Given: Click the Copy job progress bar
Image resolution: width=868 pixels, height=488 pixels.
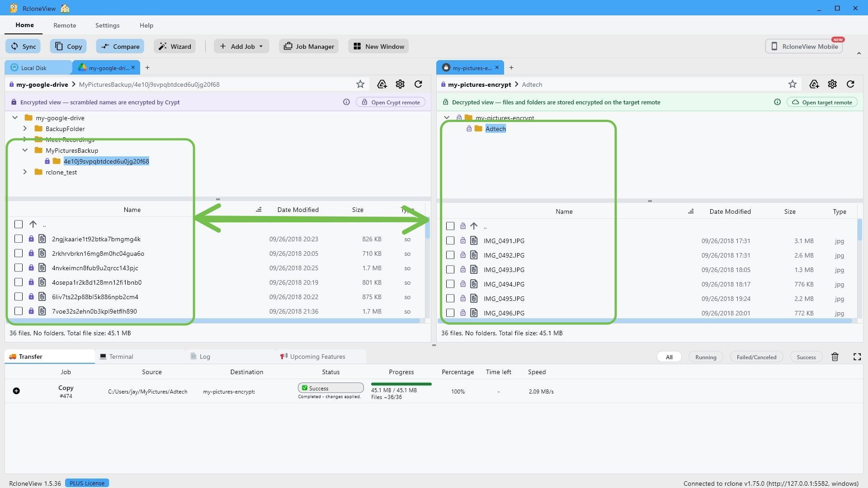Looking at the screenshot, I should (401, 384).
